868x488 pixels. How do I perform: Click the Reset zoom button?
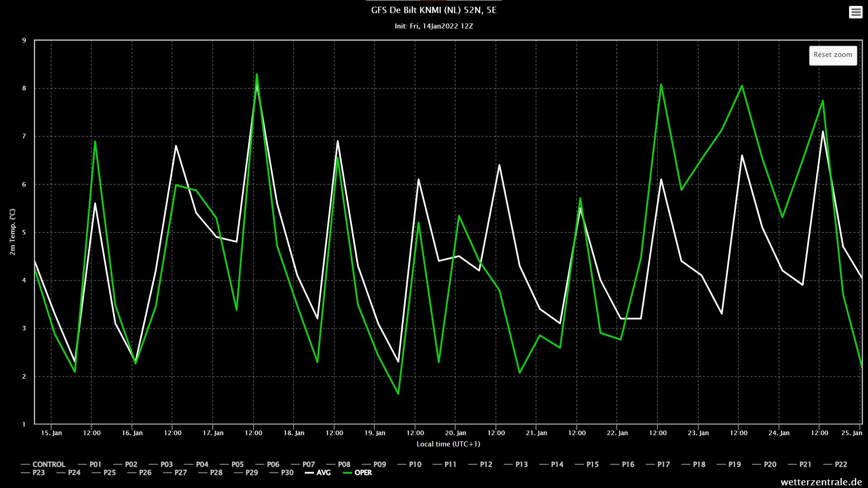point(833,55)
